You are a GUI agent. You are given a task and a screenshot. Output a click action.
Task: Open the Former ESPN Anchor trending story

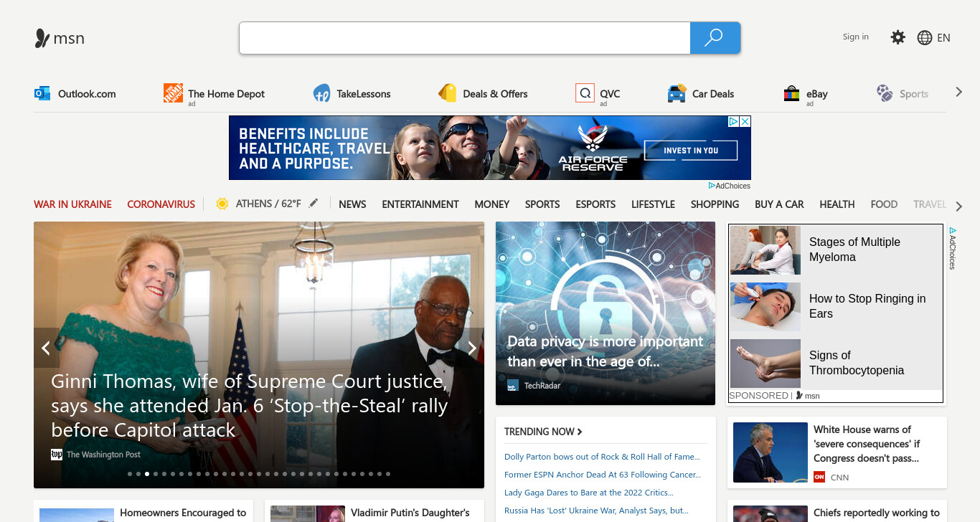tap(603, 475)
